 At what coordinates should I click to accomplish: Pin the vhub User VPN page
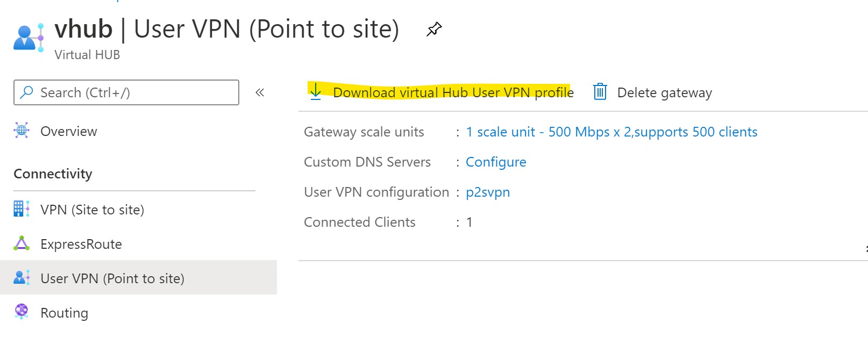pos(434,29)
